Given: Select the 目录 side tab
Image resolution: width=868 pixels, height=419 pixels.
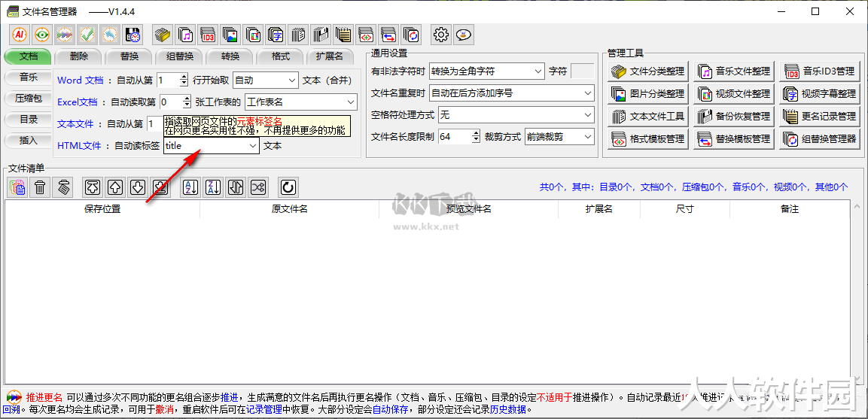Looking at the screenshot, I should coord(29,120).
